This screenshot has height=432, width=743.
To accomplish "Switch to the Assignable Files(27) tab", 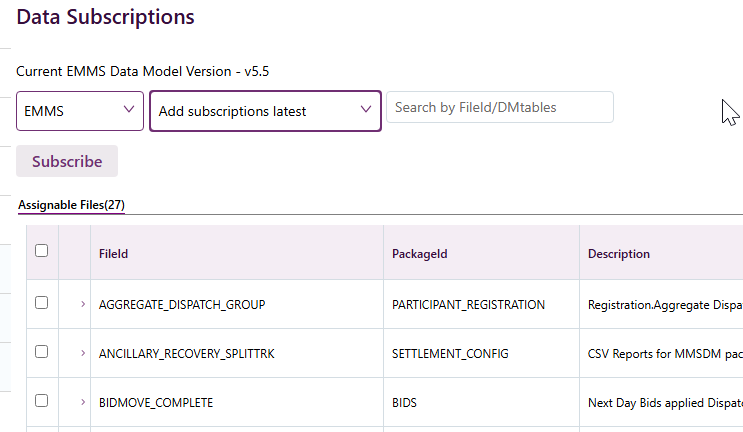I will point(71,205).
